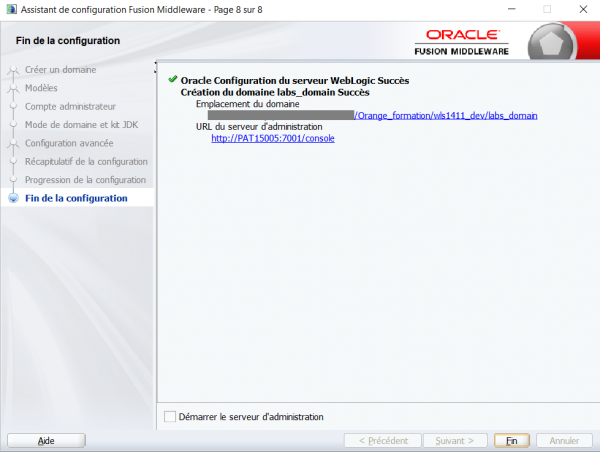Click 'Création du domaine labs_domain Succès' text
The height and width of the screenshot is (452, 600).
[275, 92]
